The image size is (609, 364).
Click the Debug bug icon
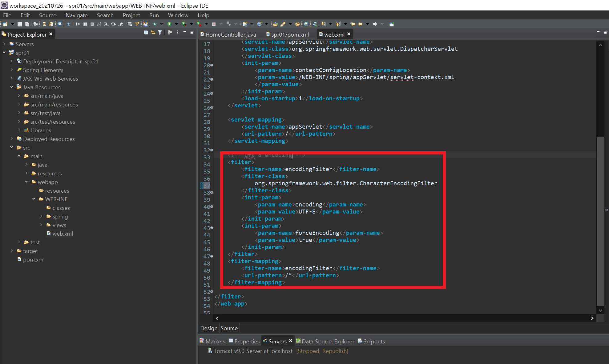point(155,24)
